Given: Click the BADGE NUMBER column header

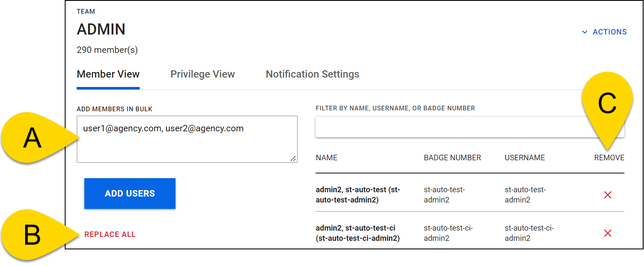Looking at the screenshot, I should 452,158.
